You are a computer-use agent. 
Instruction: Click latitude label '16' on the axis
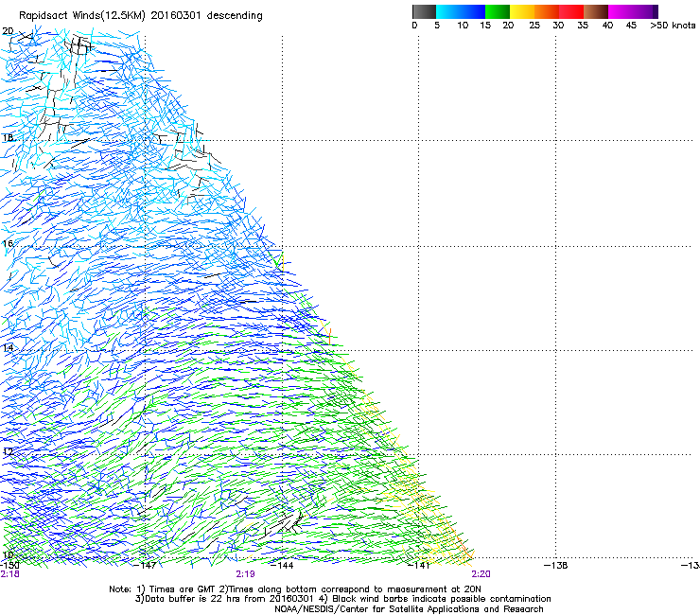click(8, 243)
